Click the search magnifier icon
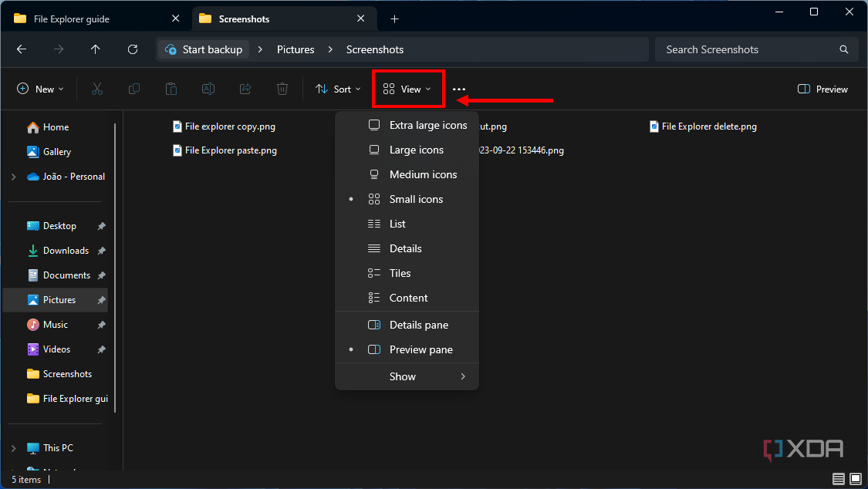Screen dimensions: 868x489 [x=843, y=49]
